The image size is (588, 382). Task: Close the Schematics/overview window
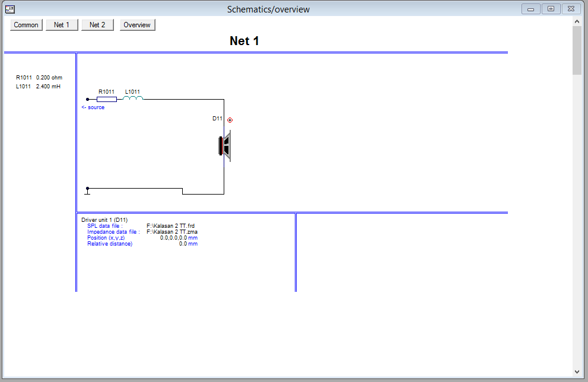[x=571, y=9]
